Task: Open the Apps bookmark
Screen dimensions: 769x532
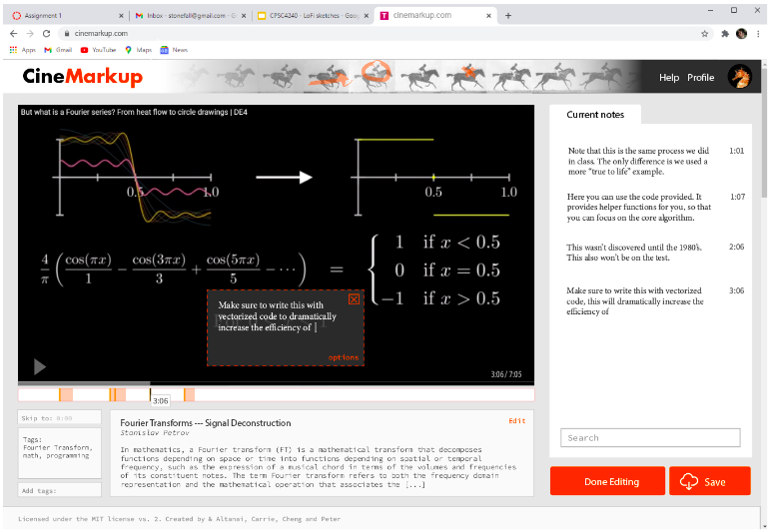Action: pos(23,50)
